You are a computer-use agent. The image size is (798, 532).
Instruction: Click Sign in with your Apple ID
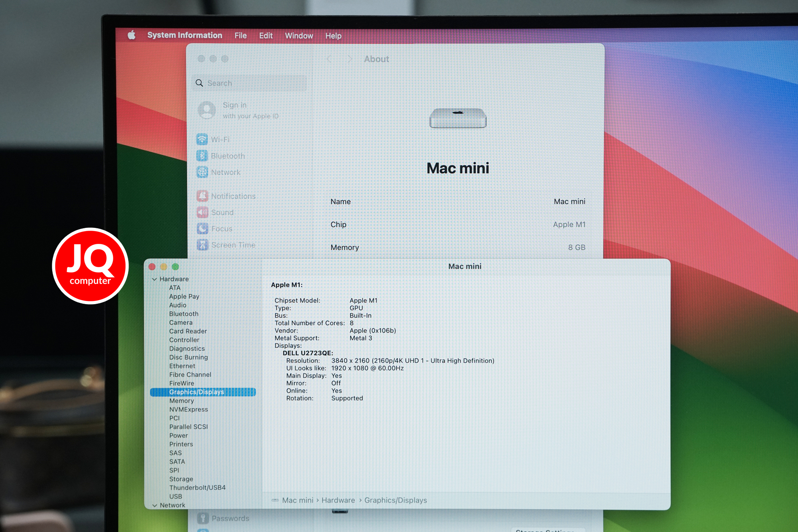click(251, 110)
